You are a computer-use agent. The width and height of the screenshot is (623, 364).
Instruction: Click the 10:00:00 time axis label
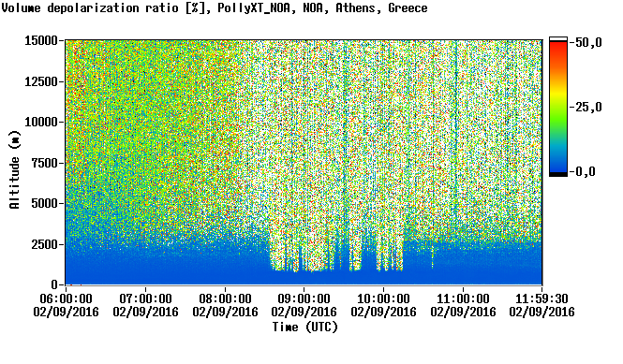click(x=383, y=298)
